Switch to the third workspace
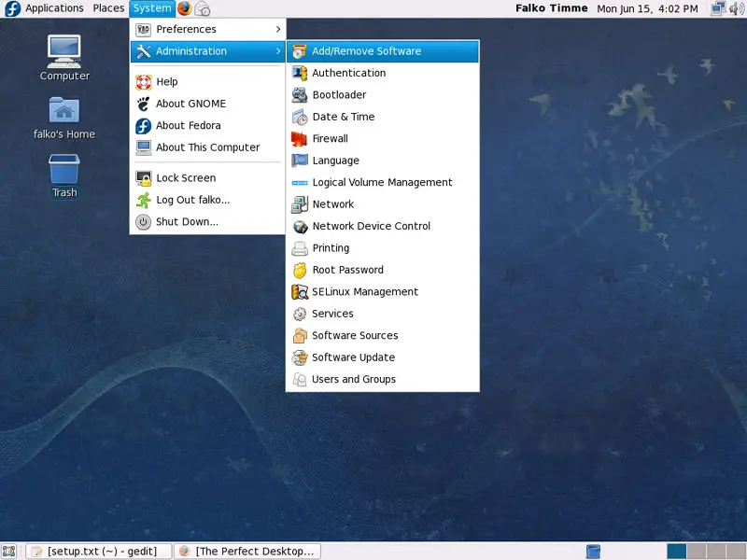 click(716, 551)
